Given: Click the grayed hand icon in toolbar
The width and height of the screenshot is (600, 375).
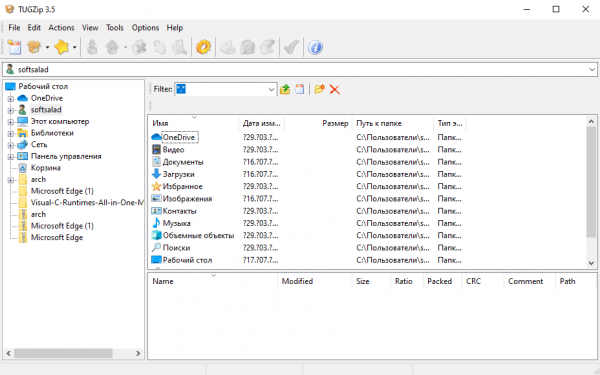Looking at the screenshot, I should coord(159,47).
